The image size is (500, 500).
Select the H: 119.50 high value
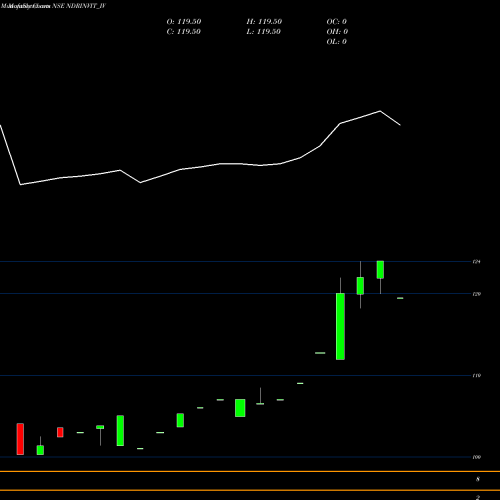(264, 22)
